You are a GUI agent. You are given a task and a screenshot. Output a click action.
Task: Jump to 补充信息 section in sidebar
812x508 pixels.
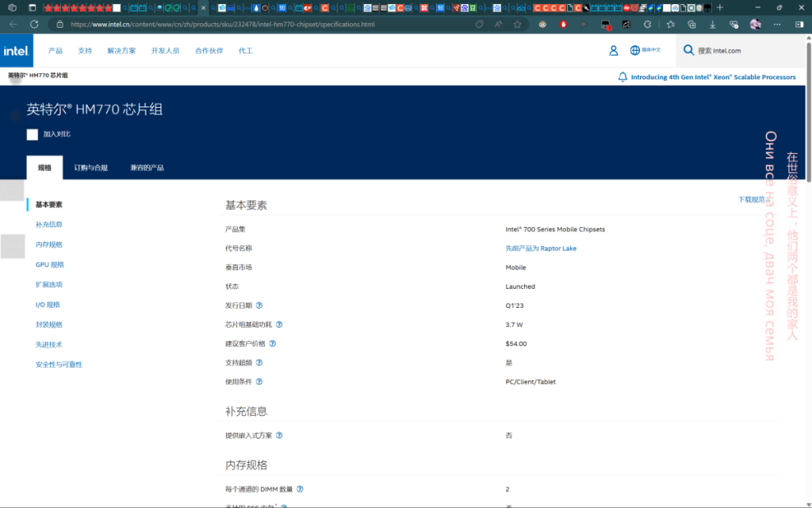click(x=49, y=225)
